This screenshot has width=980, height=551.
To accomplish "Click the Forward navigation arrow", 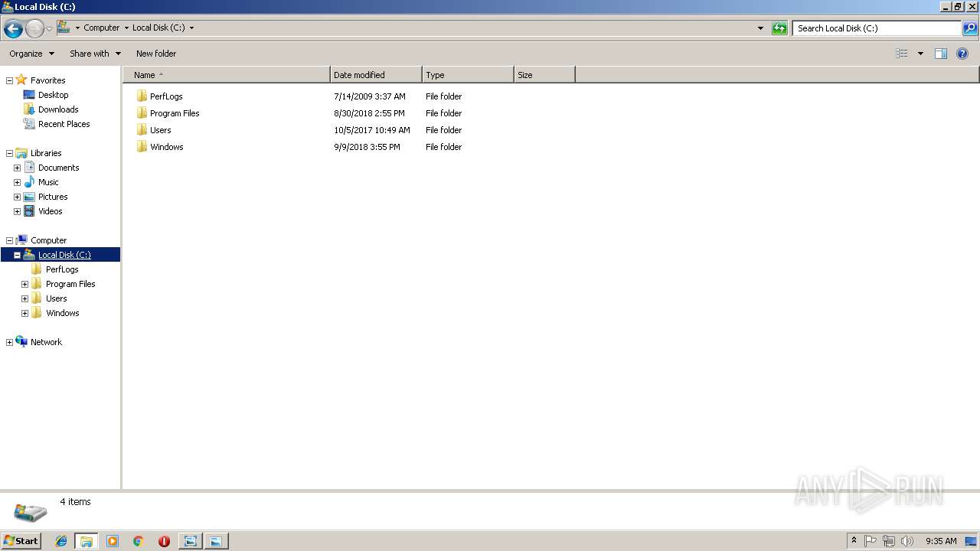I will 34,29.
